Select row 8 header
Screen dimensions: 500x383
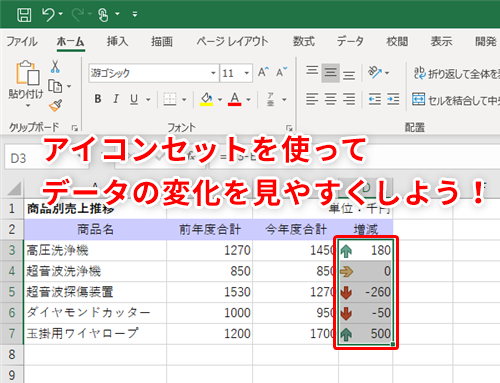[12, 354]
